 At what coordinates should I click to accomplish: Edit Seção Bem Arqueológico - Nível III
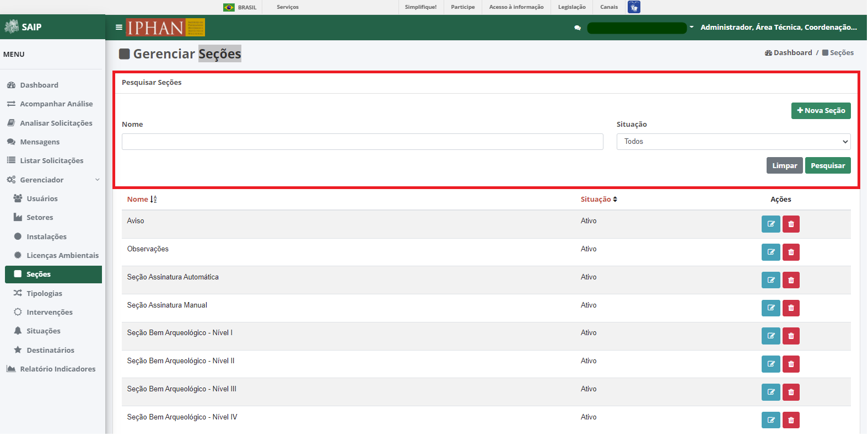pos(771,392)
